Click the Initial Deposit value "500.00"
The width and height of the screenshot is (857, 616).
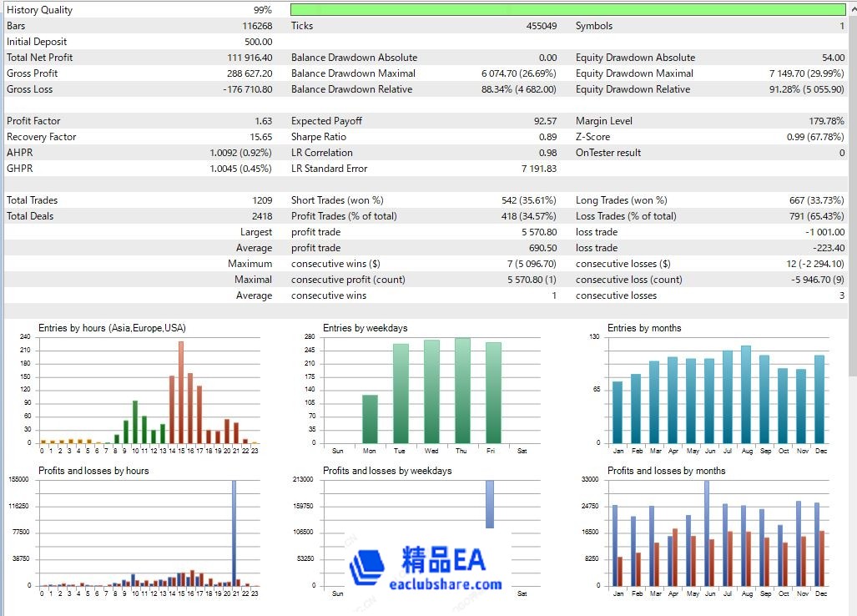click(x=258, y=42)
